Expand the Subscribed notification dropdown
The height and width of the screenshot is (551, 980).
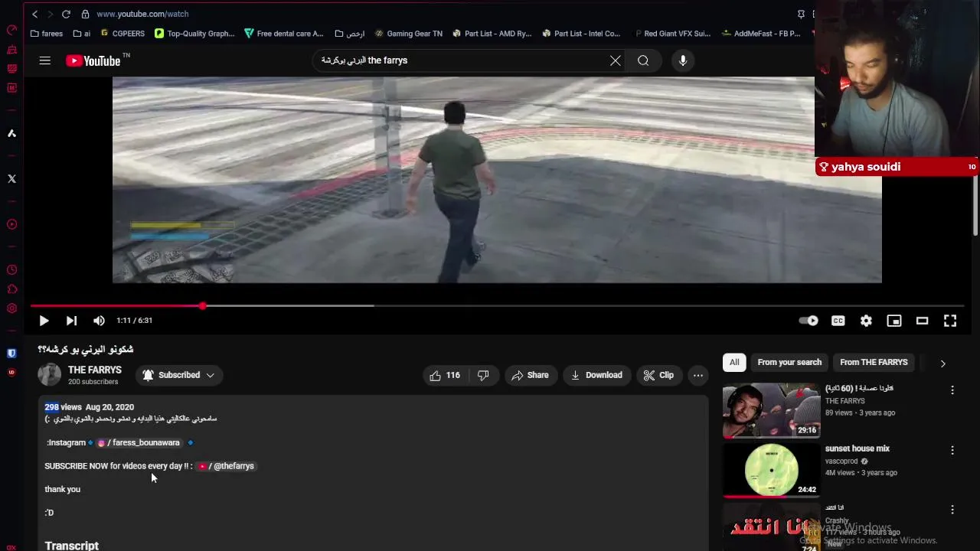[178, 375]
